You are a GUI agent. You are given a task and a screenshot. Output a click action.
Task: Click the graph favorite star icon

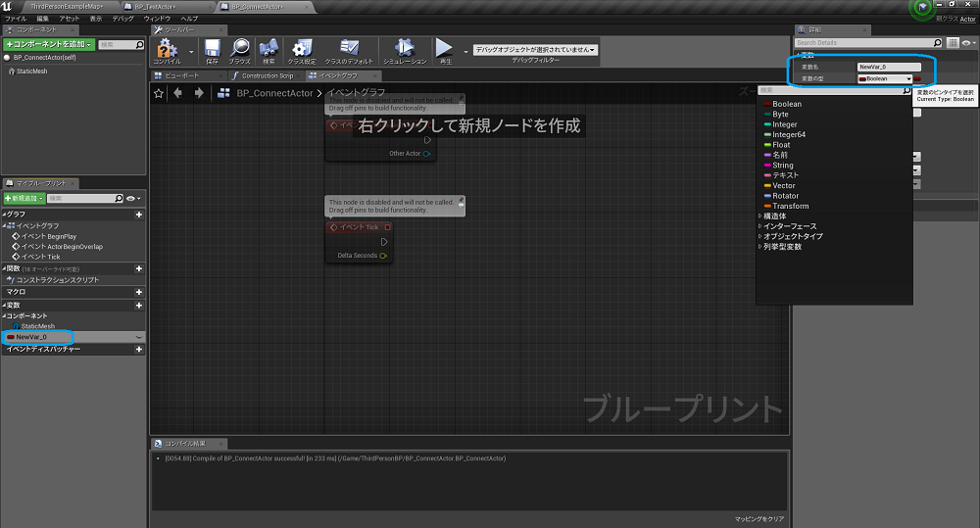159,93
